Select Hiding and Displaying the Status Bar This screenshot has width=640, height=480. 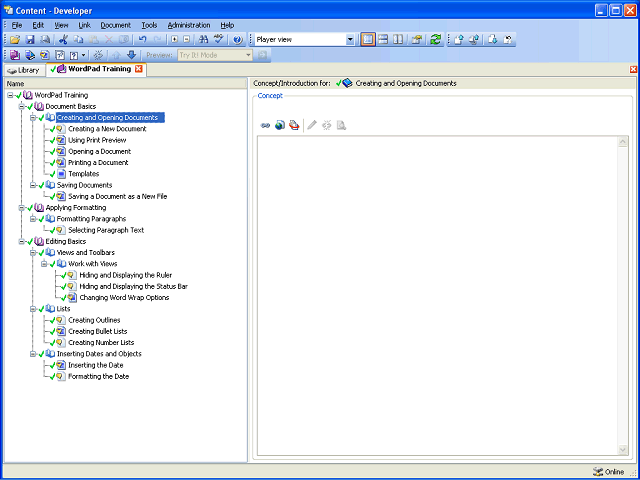point(133,287)
